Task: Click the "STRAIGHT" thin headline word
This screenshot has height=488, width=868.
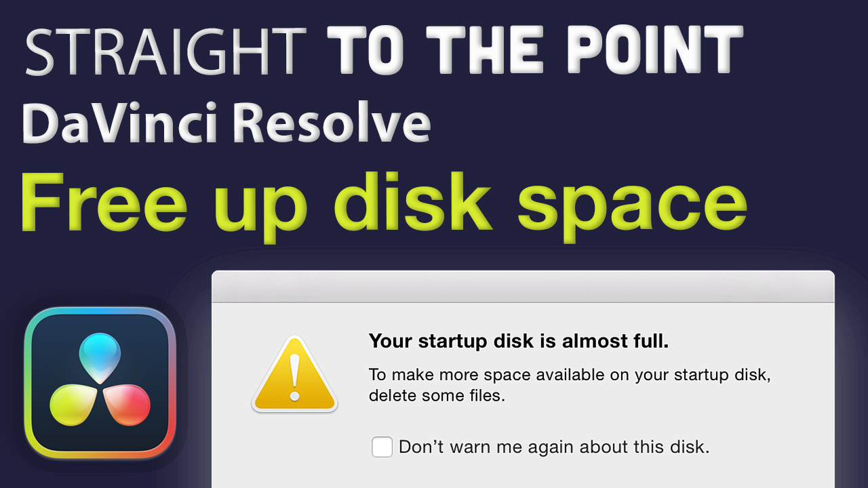Action: [x=165, y=51]
